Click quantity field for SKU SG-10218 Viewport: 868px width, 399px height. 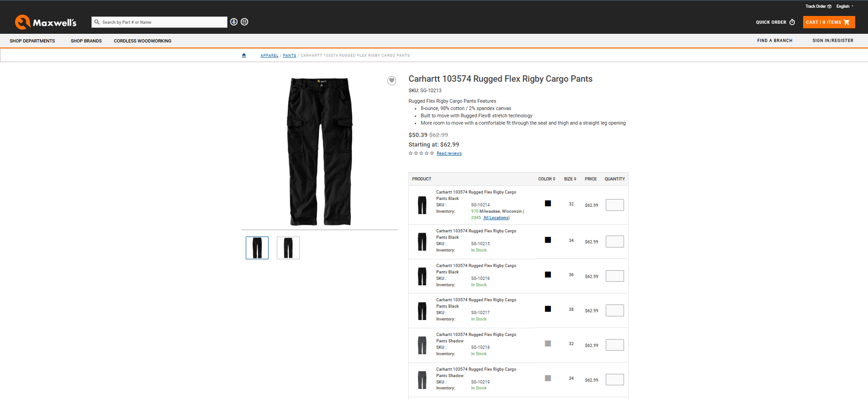click(615, 345)
